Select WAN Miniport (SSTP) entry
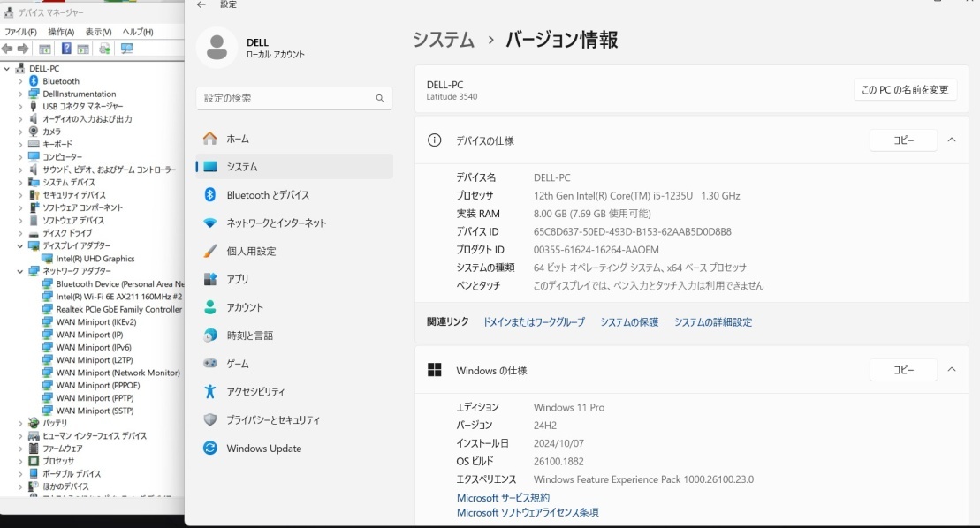980x528 pixels. point(95,411)
